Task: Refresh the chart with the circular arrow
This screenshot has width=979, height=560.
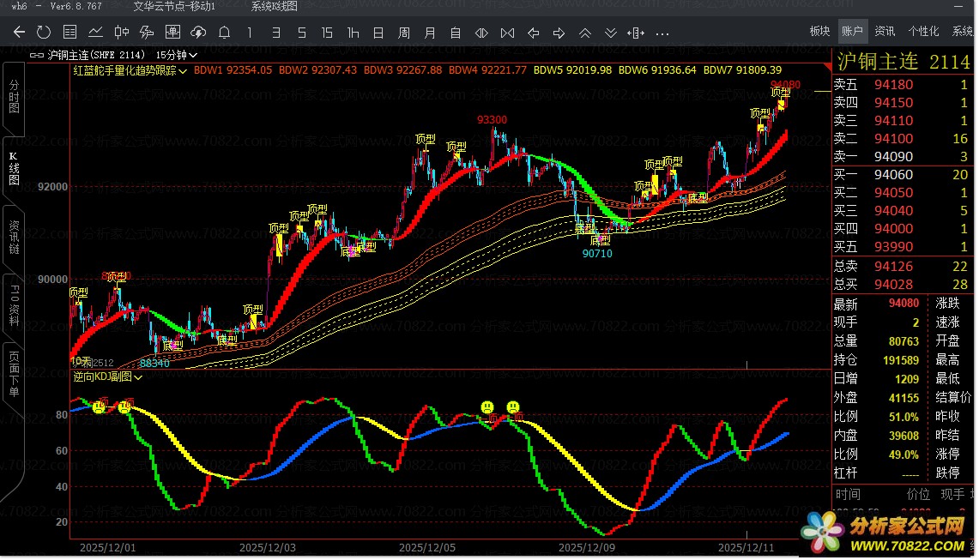Action: tap(44, 33)
